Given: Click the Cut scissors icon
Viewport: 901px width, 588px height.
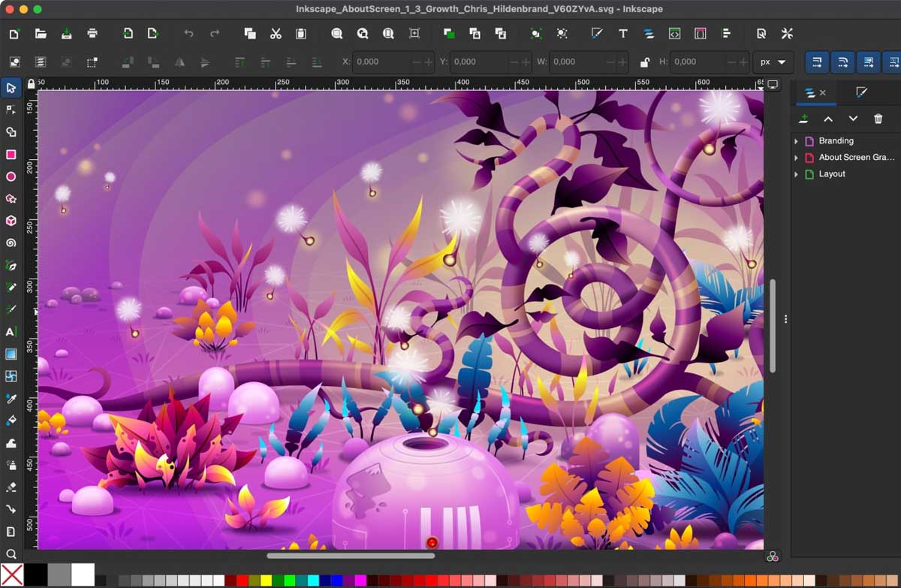Looking at the screenshot, I should click(276, 34).
